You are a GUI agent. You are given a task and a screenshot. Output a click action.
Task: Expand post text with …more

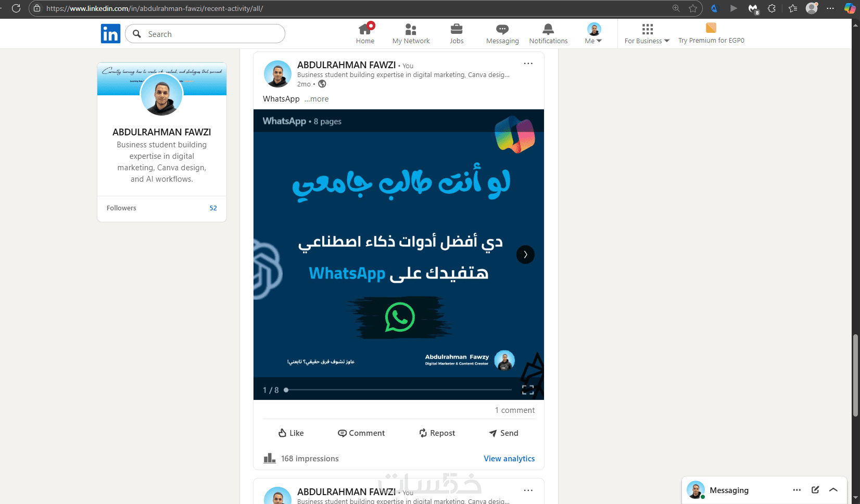tap(317, 99)
